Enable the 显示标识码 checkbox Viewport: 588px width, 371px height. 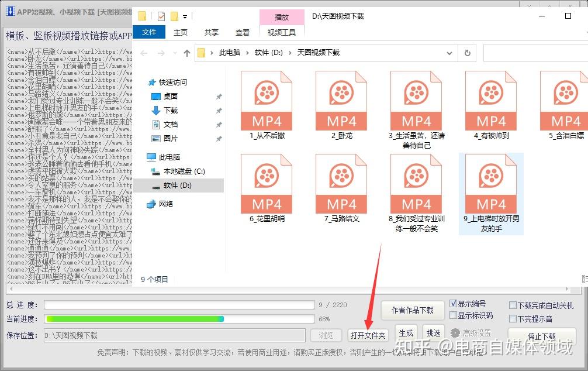(453, 315)
